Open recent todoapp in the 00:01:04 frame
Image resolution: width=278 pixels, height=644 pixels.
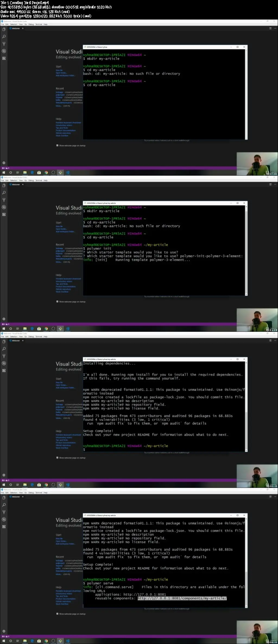click(59, 92)
